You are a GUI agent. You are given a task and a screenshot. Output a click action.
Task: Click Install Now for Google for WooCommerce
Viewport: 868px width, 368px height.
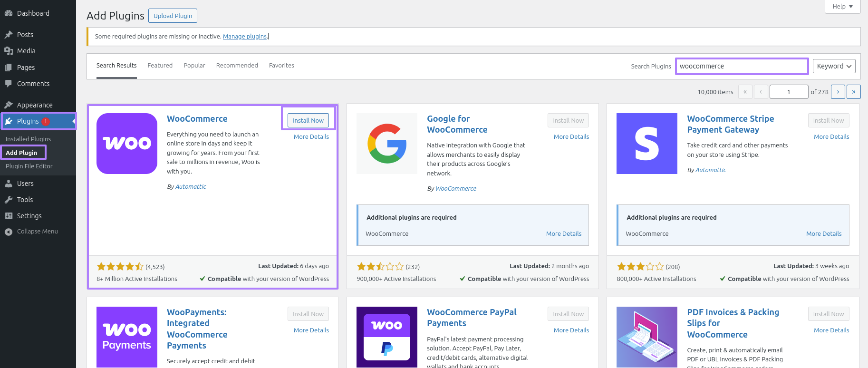[568, 120]
